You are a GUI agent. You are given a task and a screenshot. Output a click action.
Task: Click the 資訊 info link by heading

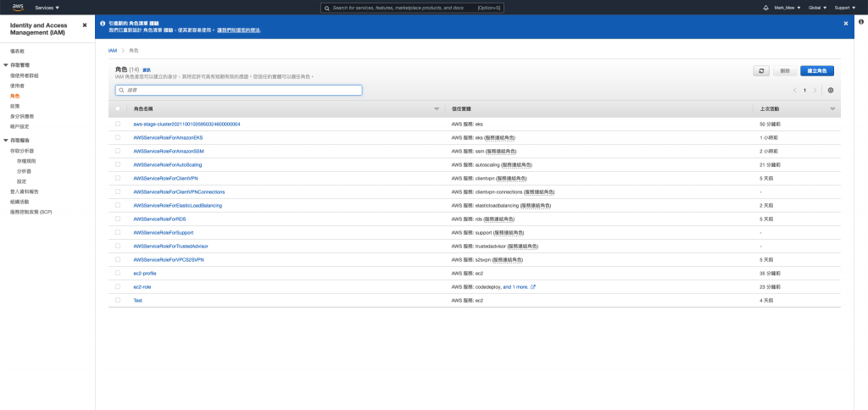pyautogui.click(x=146, y=70)
